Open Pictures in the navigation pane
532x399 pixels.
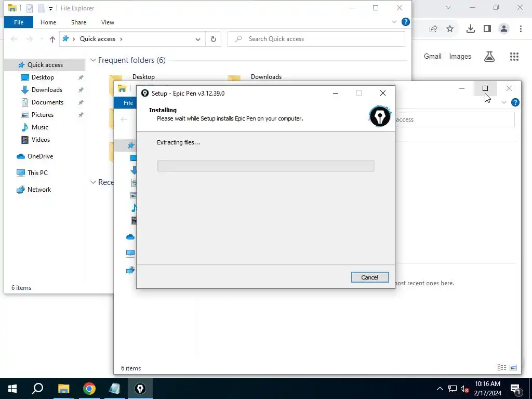click(x=43, y=115)
